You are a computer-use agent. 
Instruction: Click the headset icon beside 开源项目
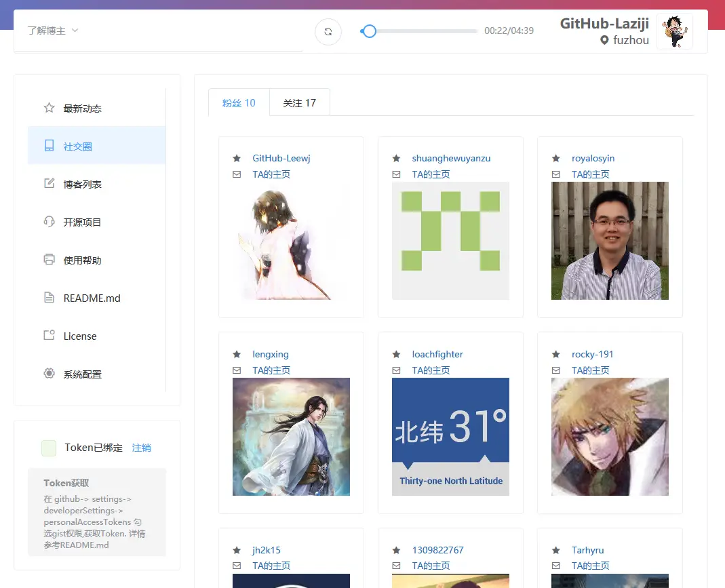tap(49, 221)
